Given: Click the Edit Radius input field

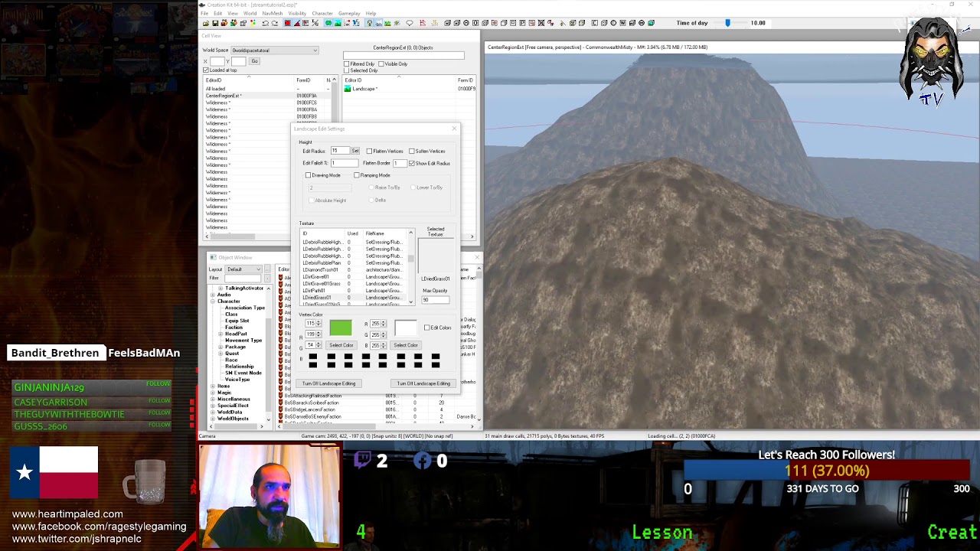Looking at the screenshot, I should pyautogui.click(x=340, y=151).
